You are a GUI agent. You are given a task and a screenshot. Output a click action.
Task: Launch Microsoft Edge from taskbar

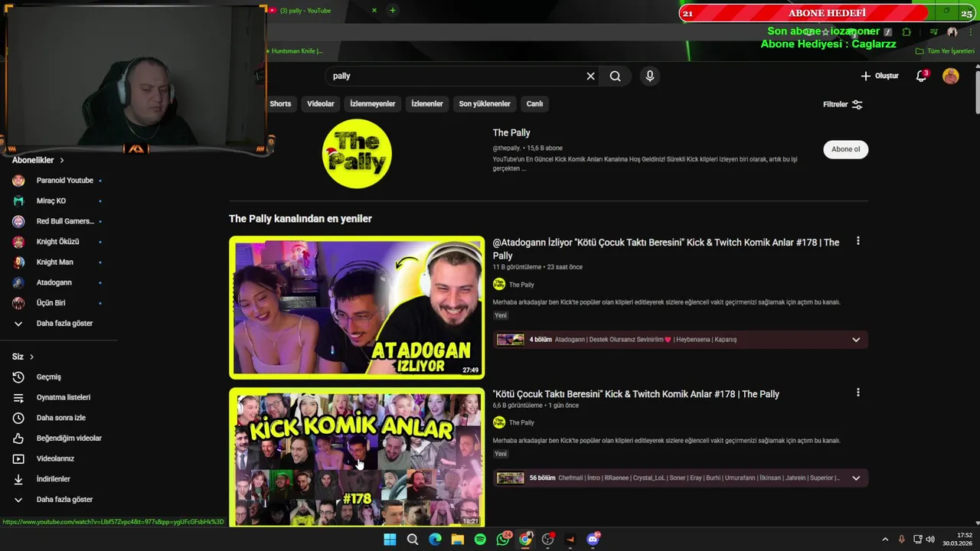pos(435,540)
